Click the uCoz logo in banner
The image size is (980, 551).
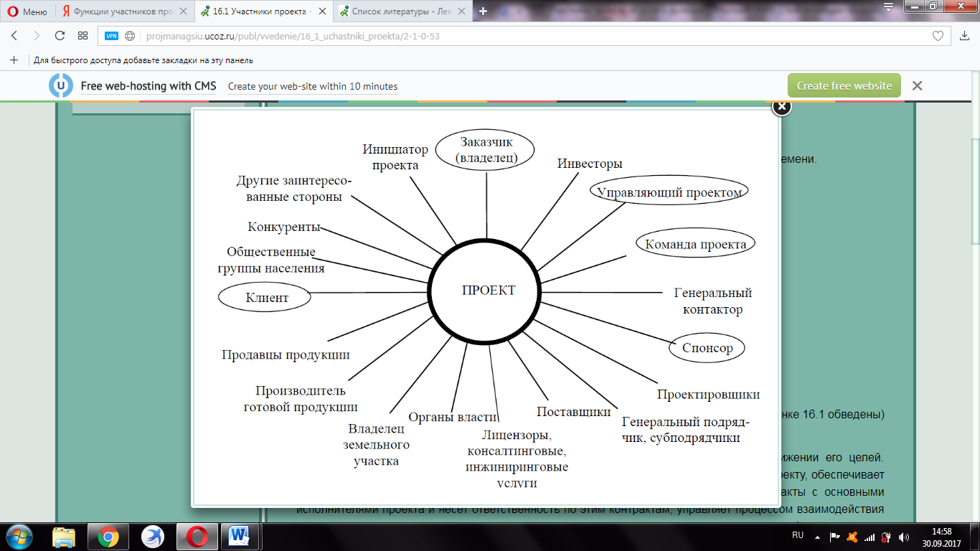pyautogui.click(x=60, y=85)
